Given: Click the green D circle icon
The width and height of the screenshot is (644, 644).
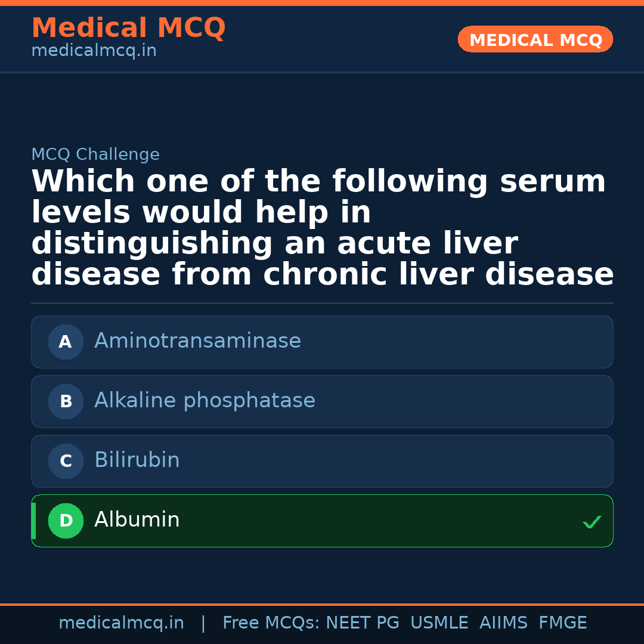Looking at the screenshot, I should 66,521.
